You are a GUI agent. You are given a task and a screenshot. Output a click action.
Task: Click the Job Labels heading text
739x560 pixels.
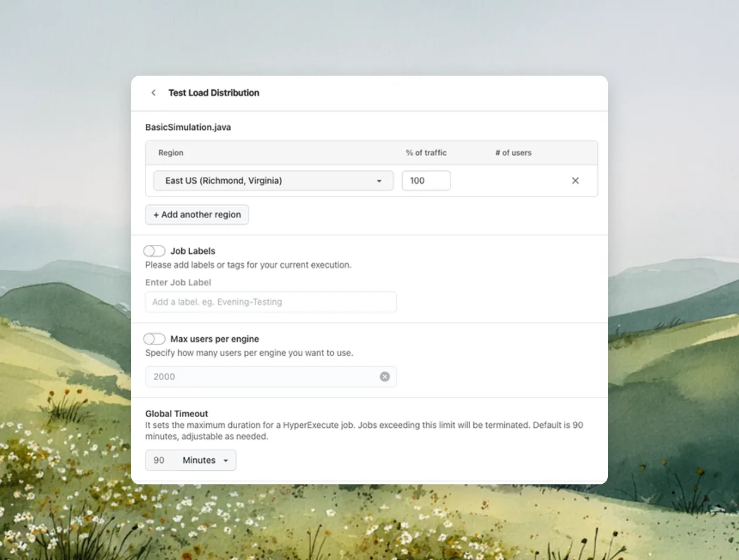[x=193, y=251]
